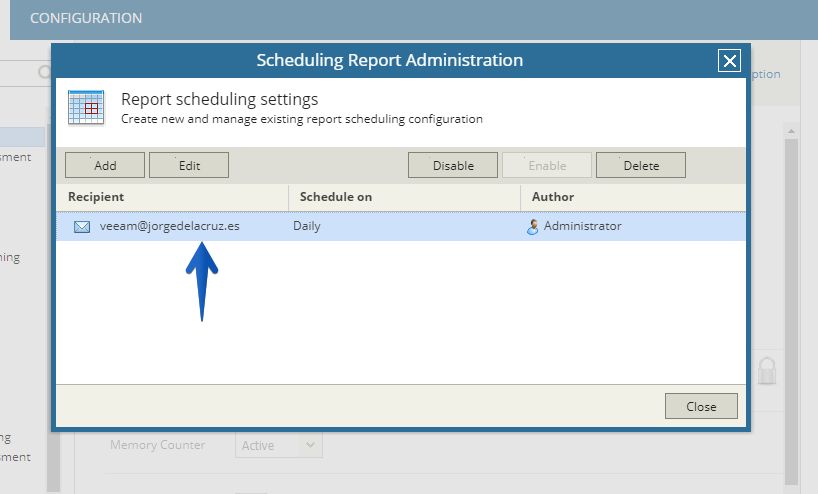Open the Memory Counter Active dropdown

(x=279, y=445)
